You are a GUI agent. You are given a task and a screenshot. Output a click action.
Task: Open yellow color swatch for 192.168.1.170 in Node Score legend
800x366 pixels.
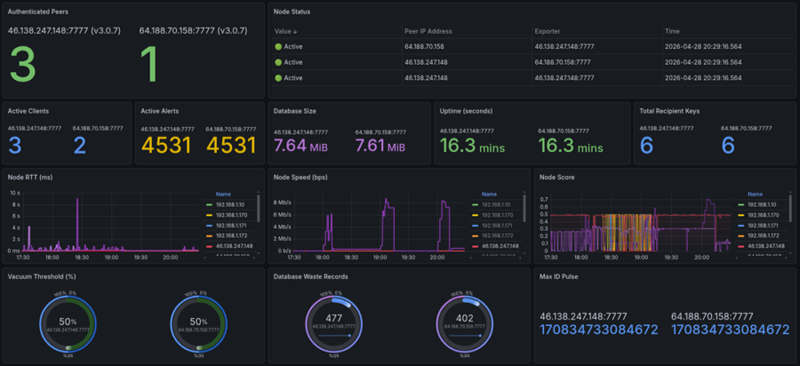(740, 215)
